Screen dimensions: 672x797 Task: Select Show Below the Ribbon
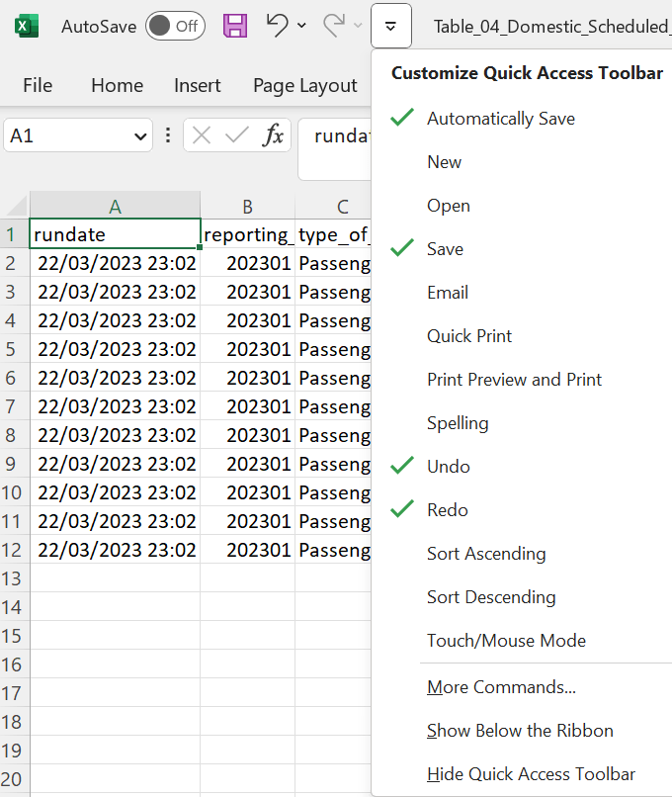click(x=520, y=731)
